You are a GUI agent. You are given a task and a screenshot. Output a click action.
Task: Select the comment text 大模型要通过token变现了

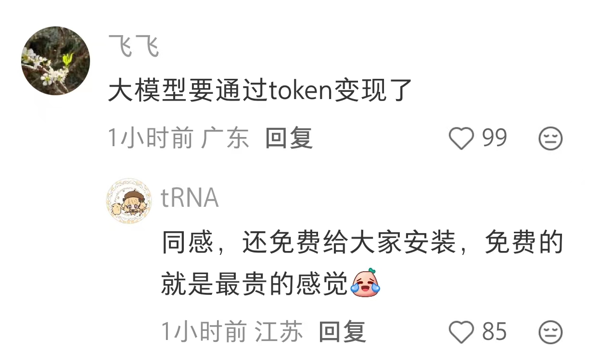coord(260,91)
